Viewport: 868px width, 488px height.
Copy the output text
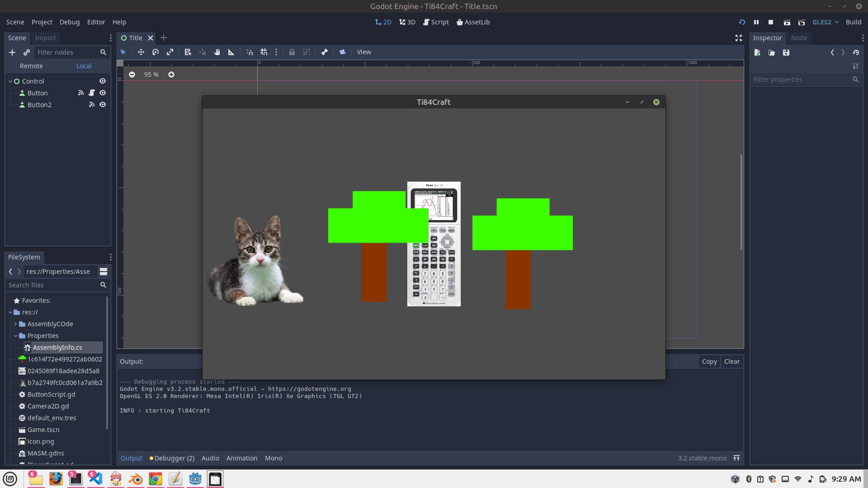709,361
